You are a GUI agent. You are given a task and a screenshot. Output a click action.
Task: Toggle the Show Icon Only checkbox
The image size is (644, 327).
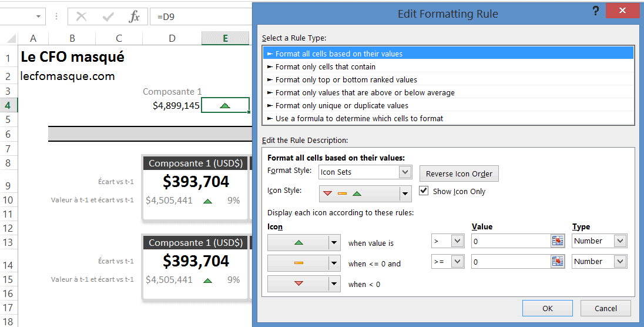(x=424, y=191)
